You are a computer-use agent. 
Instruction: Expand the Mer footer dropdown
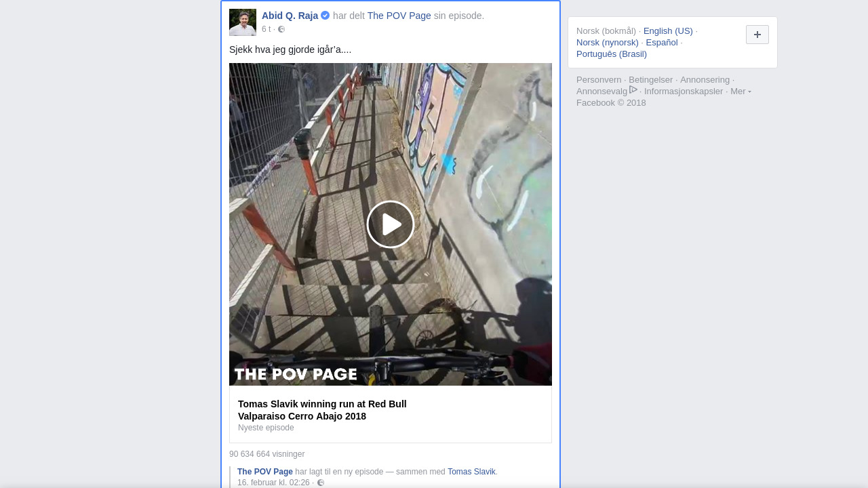pos(741,91)
